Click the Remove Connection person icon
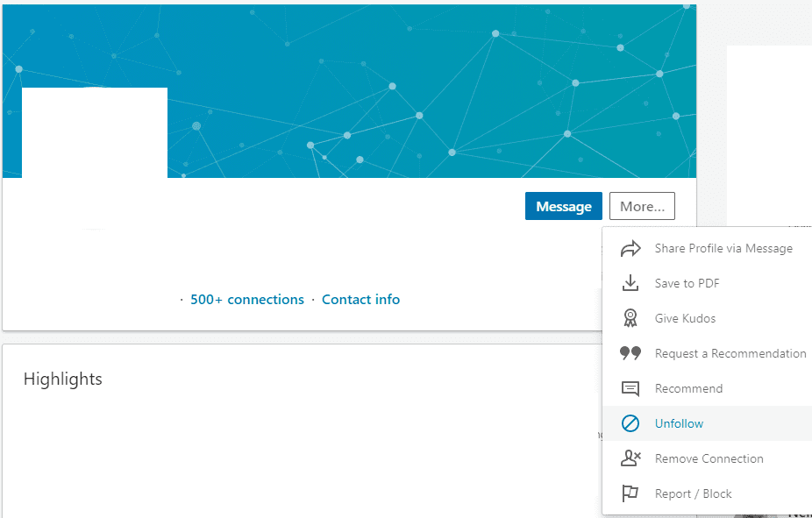Viewport: 812px width, 518px height. [630, 458]
